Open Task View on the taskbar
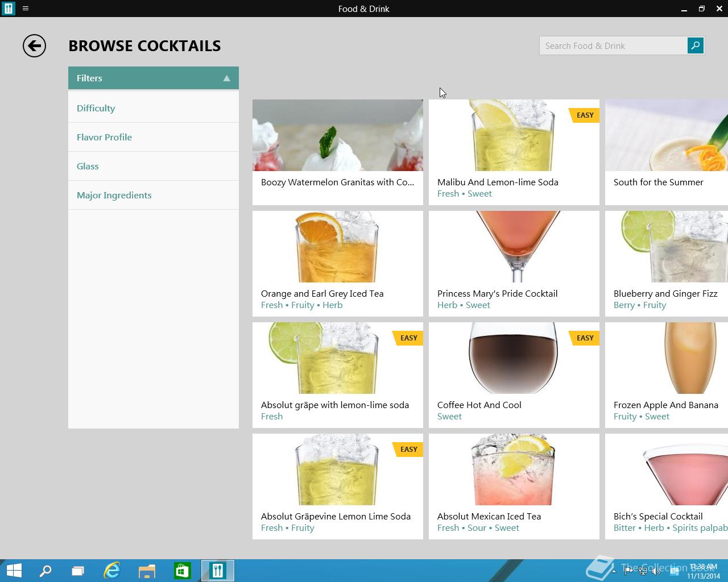 point(78,570)
